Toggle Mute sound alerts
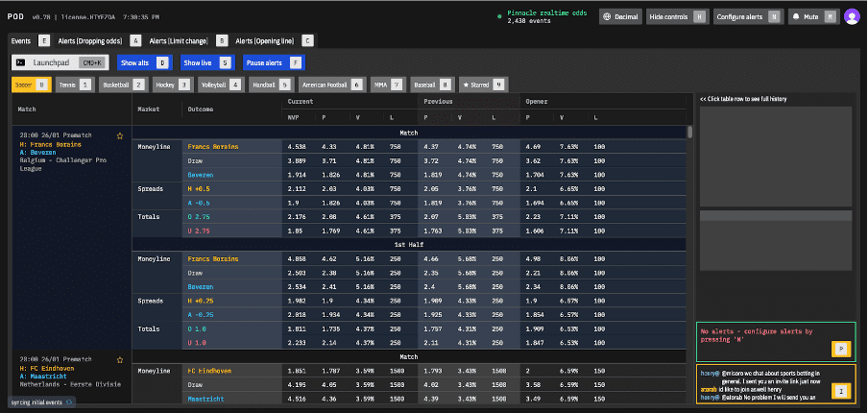Image resolution: width=868 pixels, height=413 pixels. click(x=813, y=17)
